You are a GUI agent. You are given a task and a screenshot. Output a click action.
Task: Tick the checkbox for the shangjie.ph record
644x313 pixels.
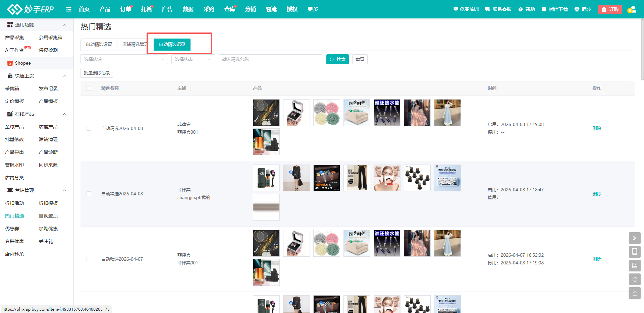(89, 194)
